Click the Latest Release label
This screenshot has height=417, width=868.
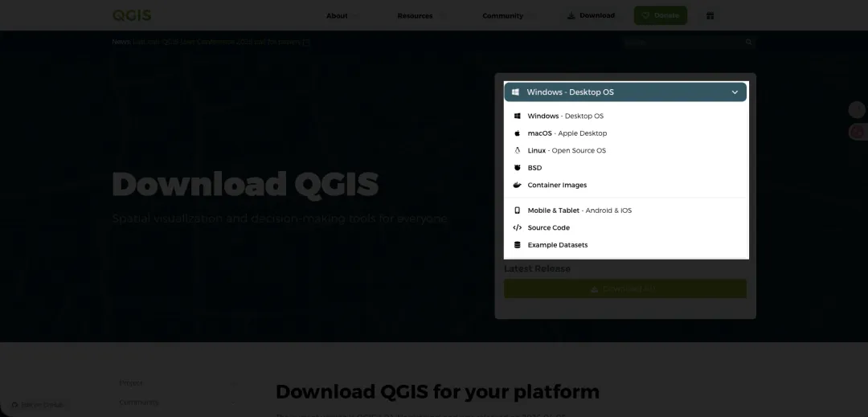[537, 269]
